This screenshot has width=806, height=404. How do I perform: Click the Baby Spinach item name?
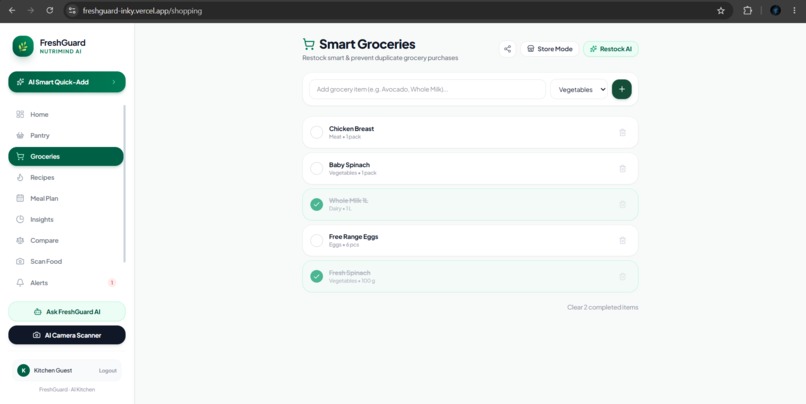[350, 165]
